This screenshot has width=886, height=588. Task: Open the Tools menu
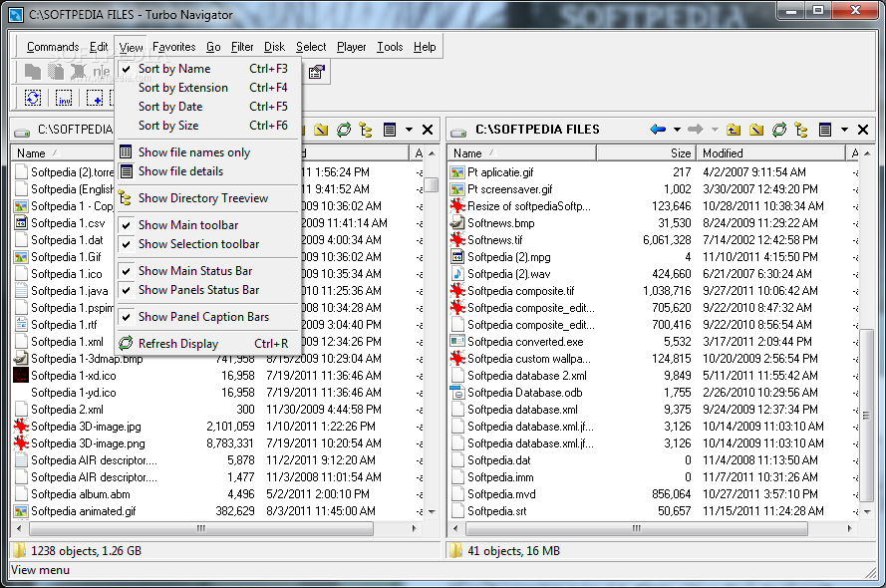pos(390,47)
